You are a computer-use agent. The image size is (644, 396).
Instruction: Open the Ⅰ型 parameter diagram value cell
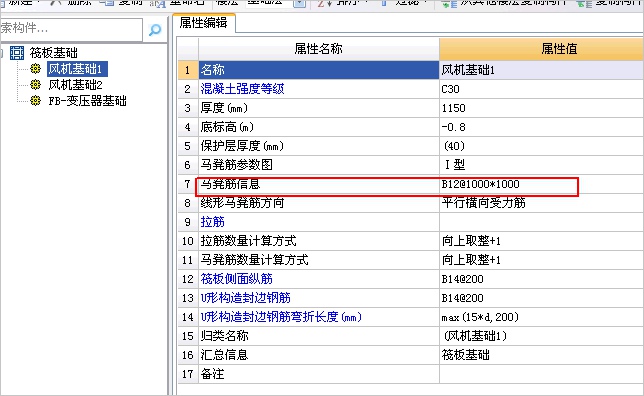point(542,165)
